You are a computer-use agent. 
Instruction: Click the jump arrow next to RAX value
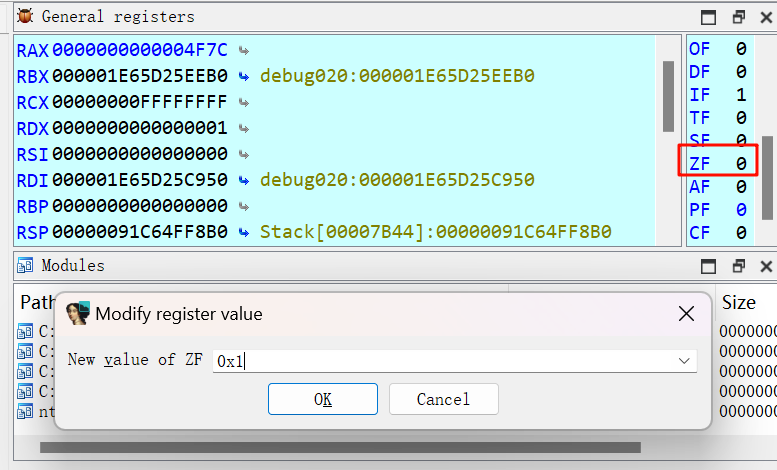243,50
